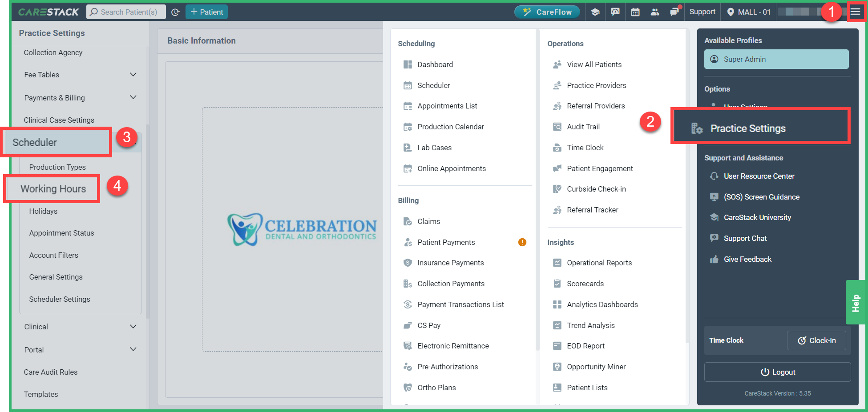Click the + Patient button

(206, 12)
